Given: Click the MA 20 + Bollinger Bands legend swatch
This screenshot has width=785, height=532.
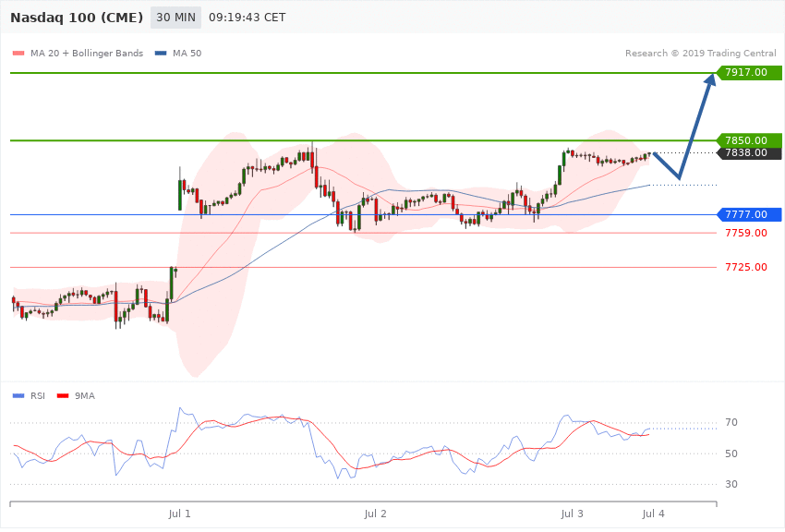Looking at the screenshot, I should tap(18, 53).
